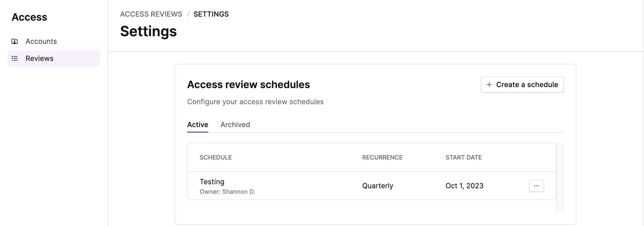Click the Reviews checklist icon in sidebar
The image size is (644, 226).
click(x=15, y=58)
